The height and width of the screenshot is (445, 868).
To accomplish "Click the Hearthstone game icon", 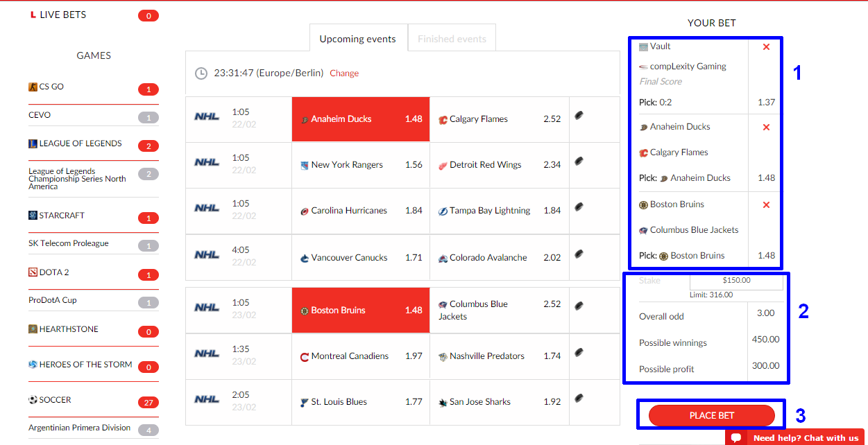I will (33, 329).
